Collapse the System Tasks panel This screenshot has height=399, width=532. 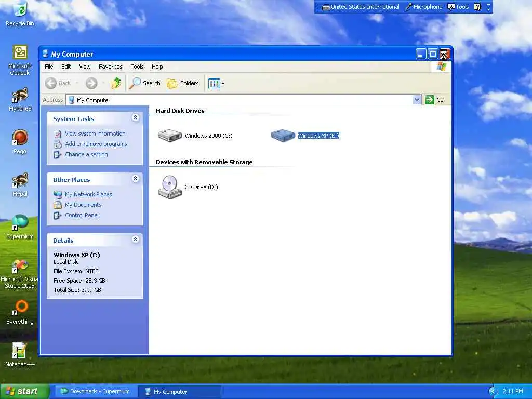136,118
